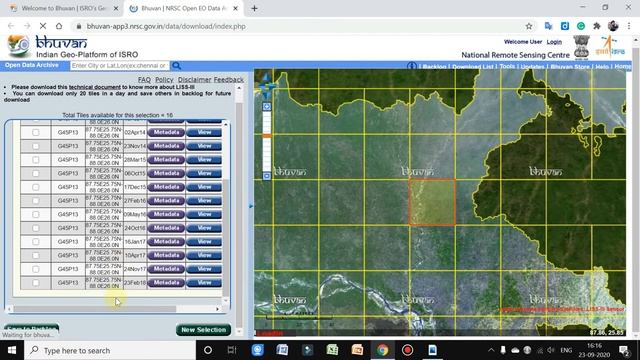Open the Extensions puzzle icon
640x360 pixels.
point(597,26)
